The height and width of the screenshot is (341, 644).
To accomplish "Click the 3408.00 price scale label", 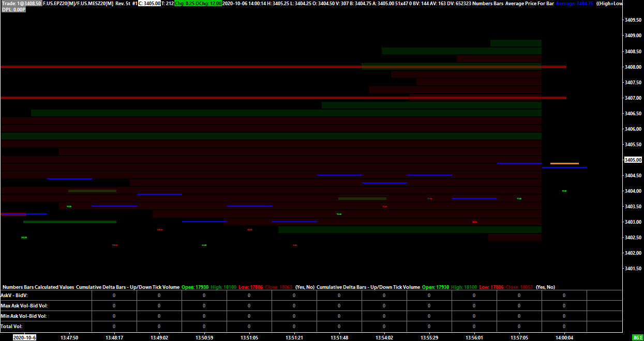I will tap(633, 67).
